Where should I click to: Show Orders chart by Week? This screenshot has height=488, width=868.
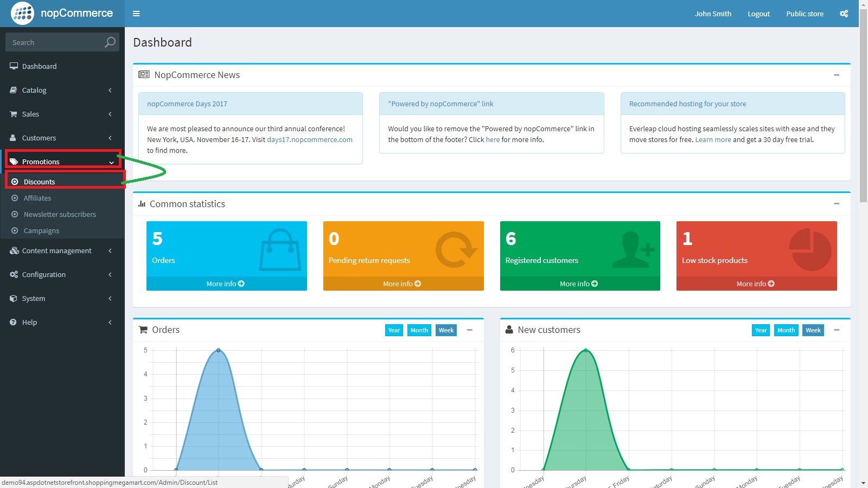(x=446, y=330)
